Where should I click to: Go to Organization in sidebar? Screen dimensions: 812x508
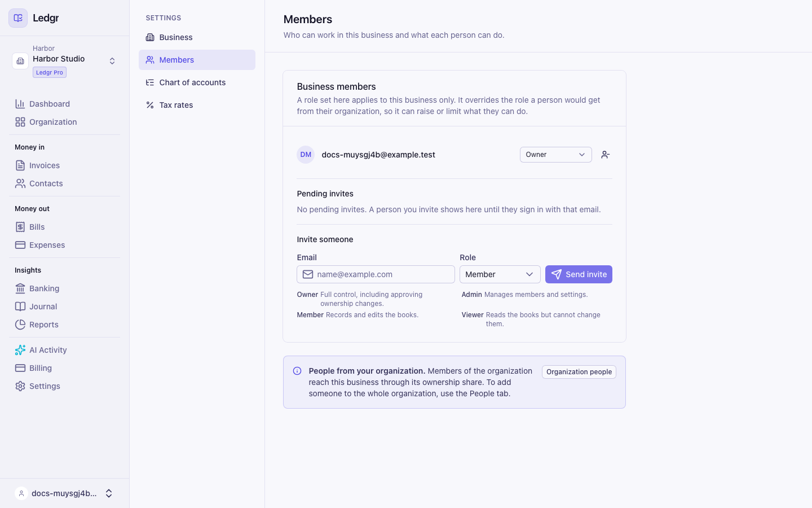(x=64, y=122)
